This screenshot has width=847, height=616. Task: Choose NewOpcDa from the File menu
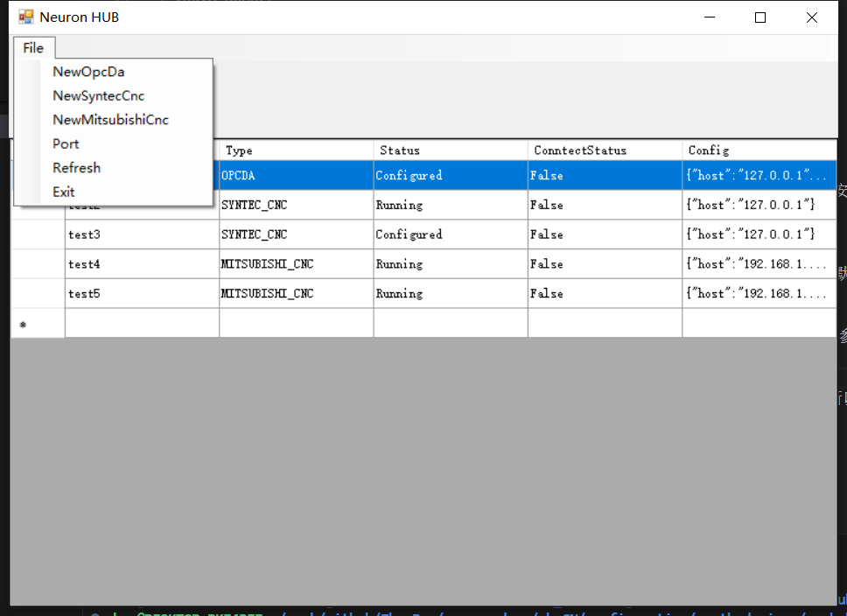pyautogui.click(x=88, y=72)
